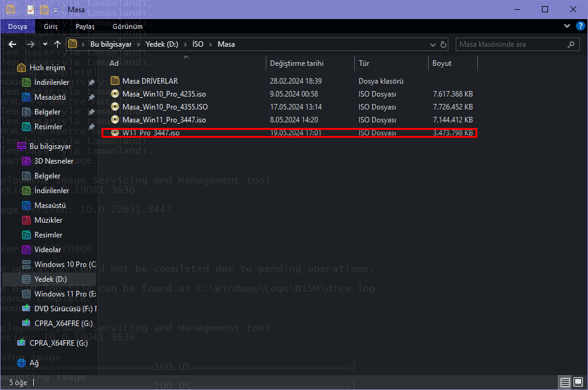The image size is (588, 390).
Task: Open Hızlı erişim in the sidebar
Action: (47, 68)
